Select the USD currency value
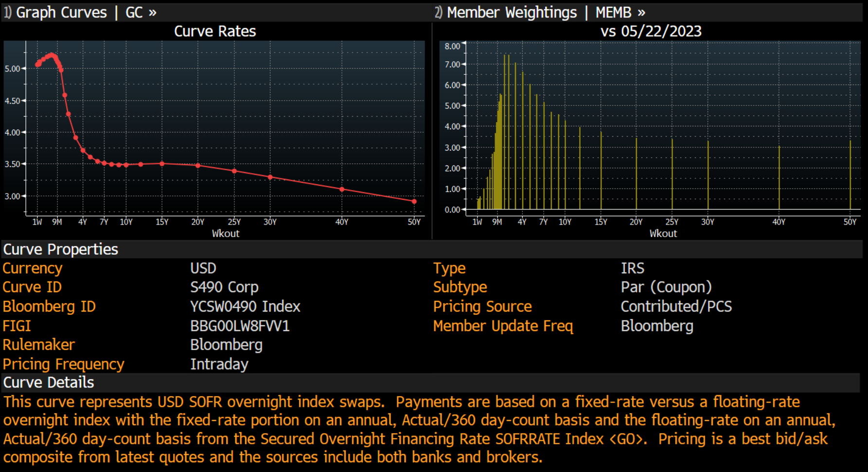The width and height of the screenshot is (868, 472). tap(203, 268)
